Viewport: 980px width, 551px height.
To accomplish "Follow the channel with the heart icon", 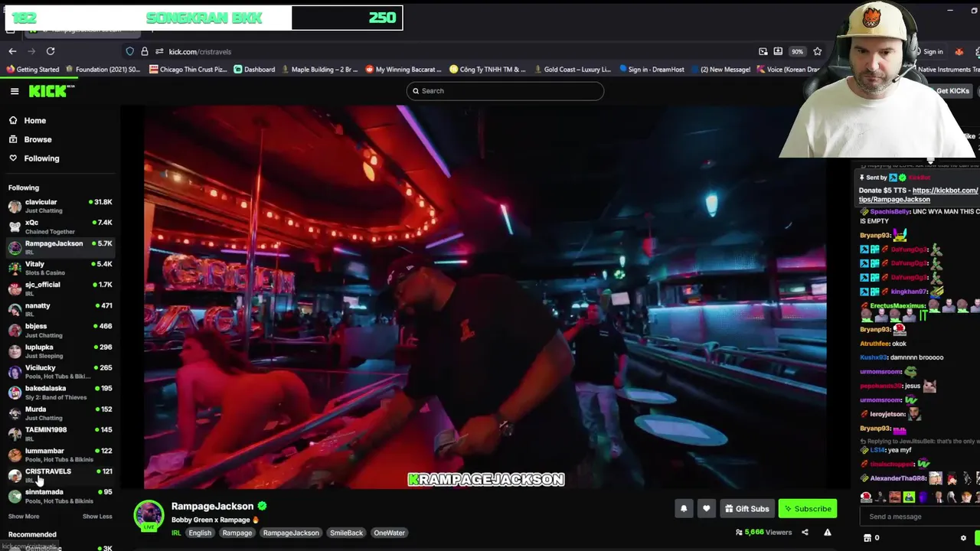I will 706,508.
